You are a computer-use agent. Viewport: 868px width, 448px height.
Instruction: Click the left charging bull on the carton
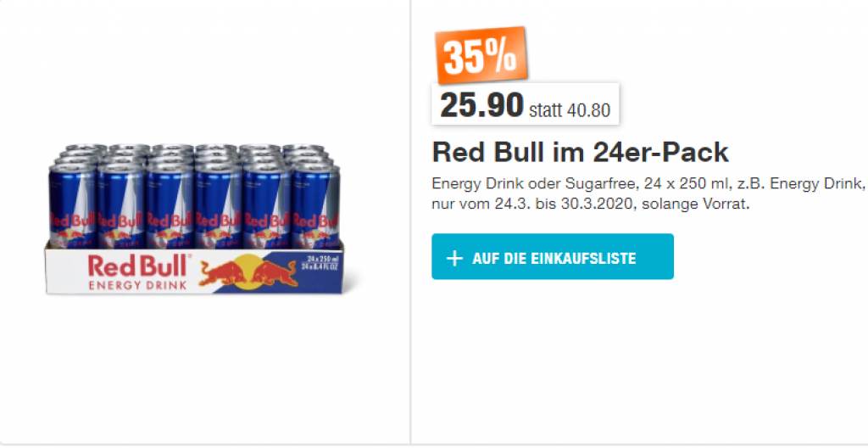tap(223, 273)
